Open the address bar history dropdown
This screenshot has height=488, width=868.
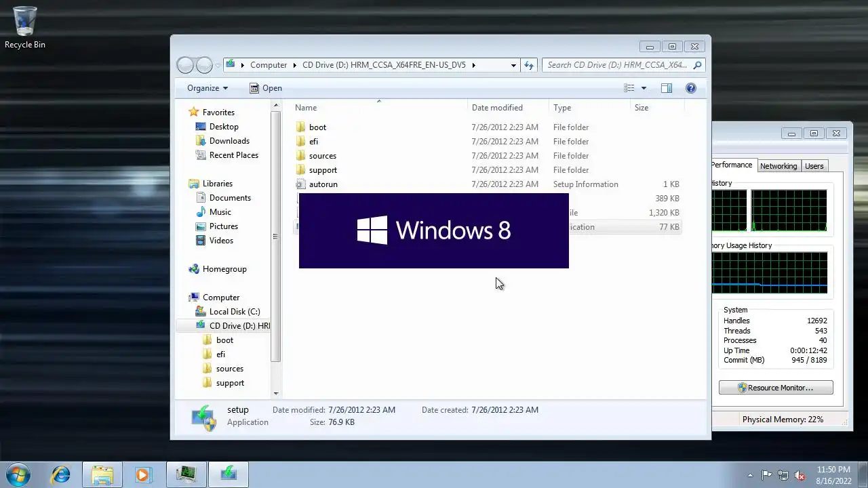pos(513,65)
